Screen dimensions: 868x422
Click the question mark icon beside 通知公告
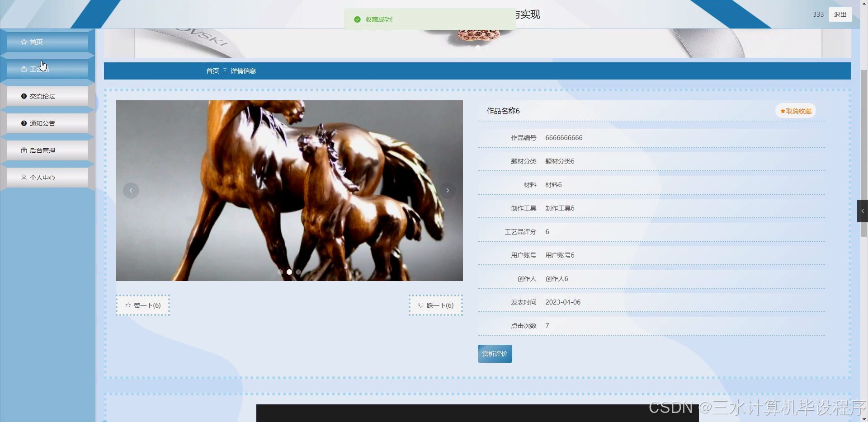coord(24,123)
